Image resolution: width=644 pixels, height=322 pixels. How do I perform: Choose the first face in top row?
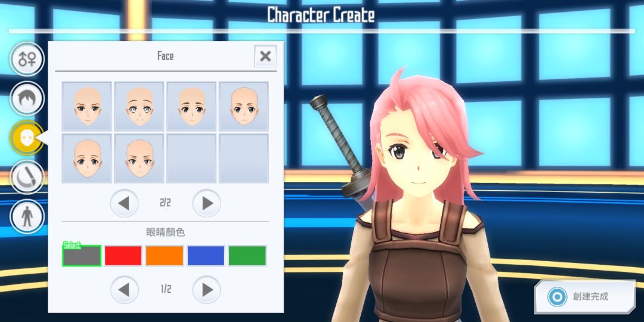pos(86,106)
